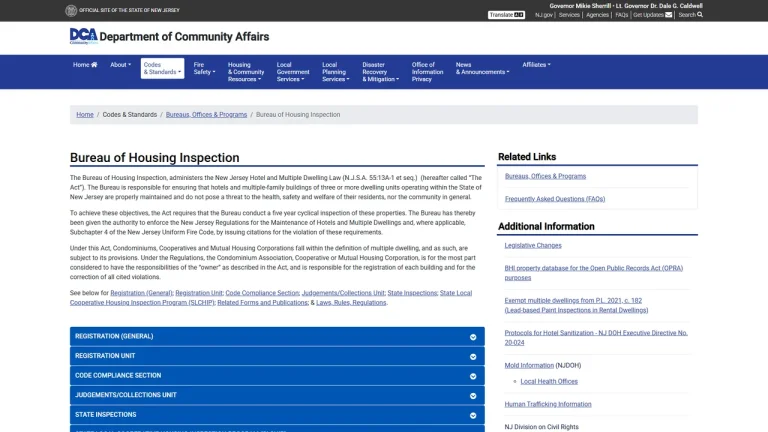Open Office of Information Privacy
Image resolution: width=768 pixels, height=432 pixels.
(x=427, y=72)
